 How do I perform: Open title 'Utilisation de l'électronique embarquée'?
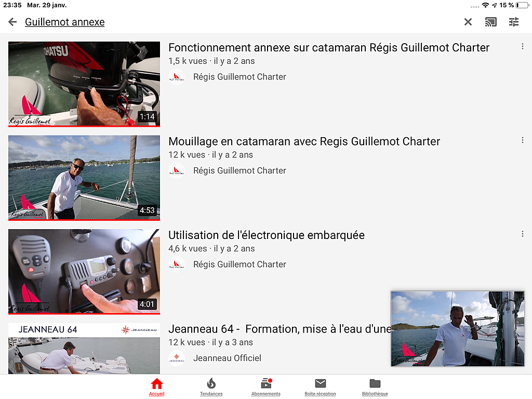pos(267,235)
